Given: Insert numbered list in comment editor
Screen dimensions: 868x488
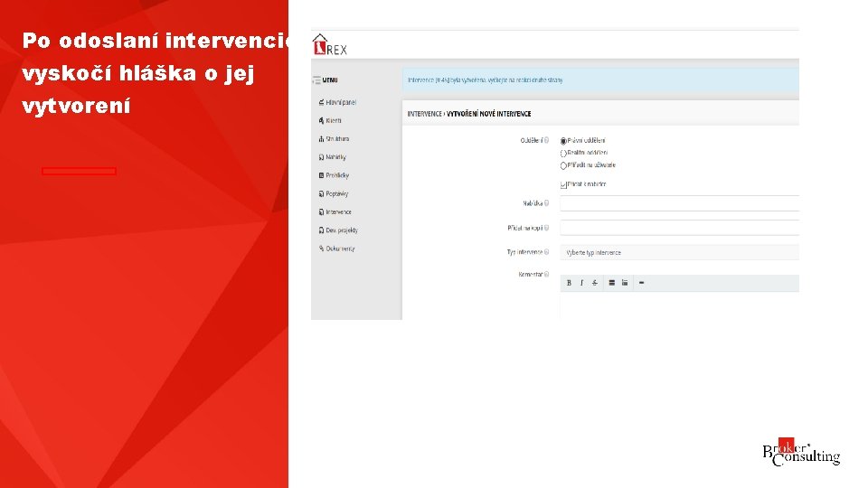Looking at the screenshot, I should pyautogui.click(x=625, y=283).
